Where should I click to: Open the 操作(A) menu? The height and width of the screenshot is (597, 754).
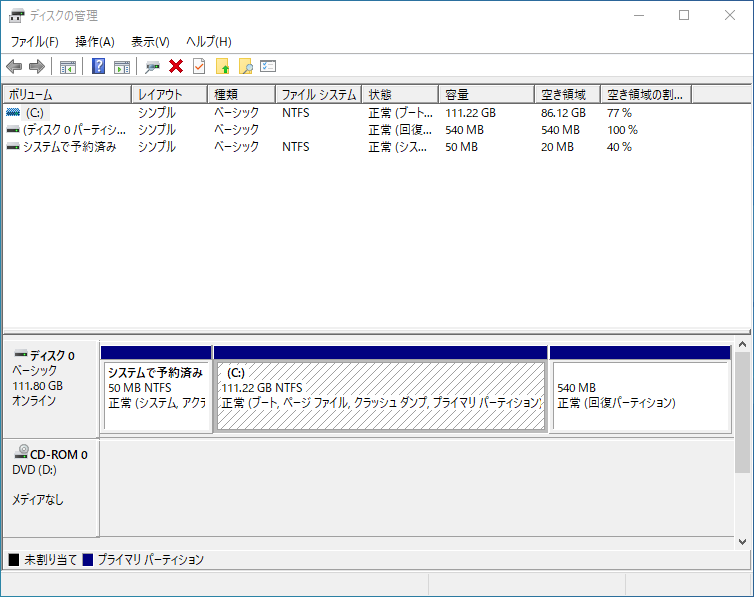click(95, 42)
